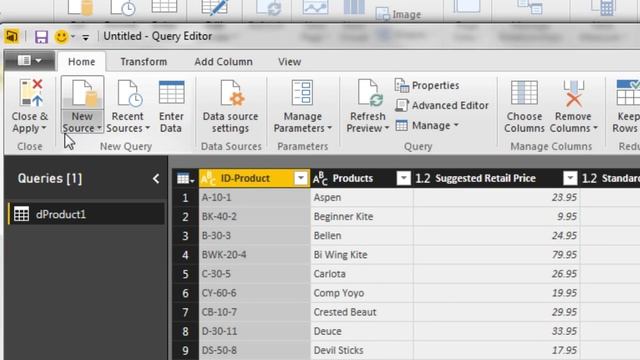Open the ID-Product column filter dropdown
640x360 pixels.
coord(300,178)
